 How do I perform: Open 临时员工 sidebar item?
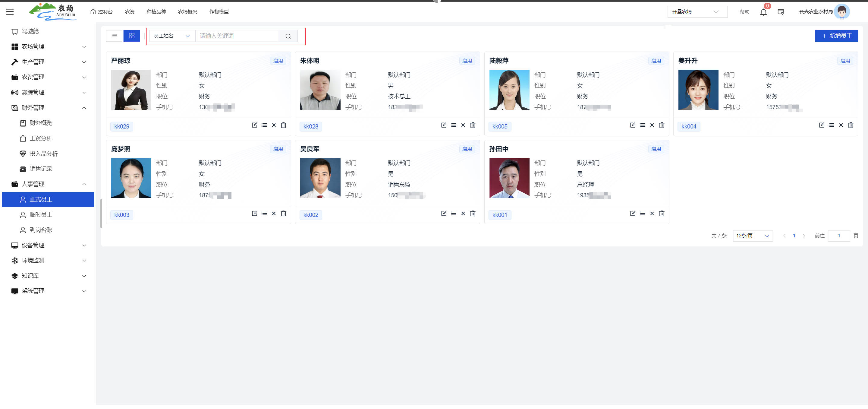pos(41,214)
